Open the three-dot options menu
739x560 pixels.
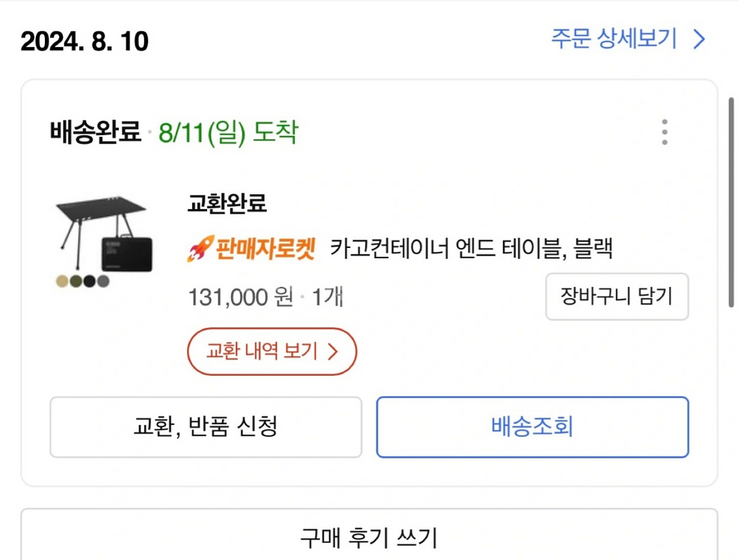click(664, 132)
